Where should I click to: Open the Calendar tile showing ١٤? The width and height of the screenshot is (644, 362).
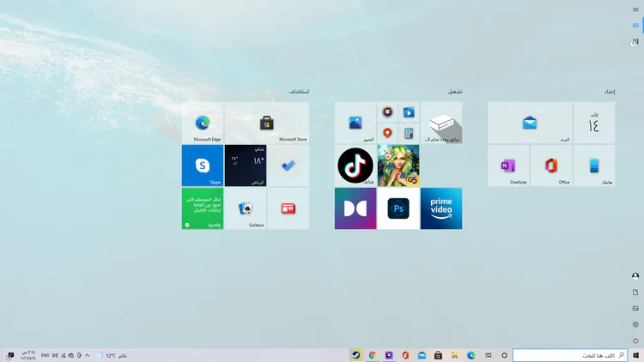coord(594,123)
